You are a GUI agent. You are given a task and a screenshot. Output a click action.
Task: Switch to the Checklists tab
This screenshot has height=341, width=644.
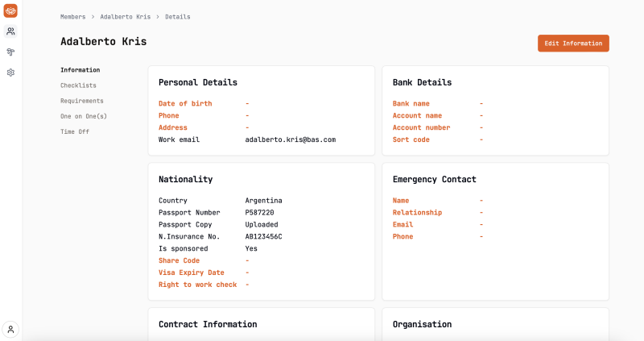point(78,85)
